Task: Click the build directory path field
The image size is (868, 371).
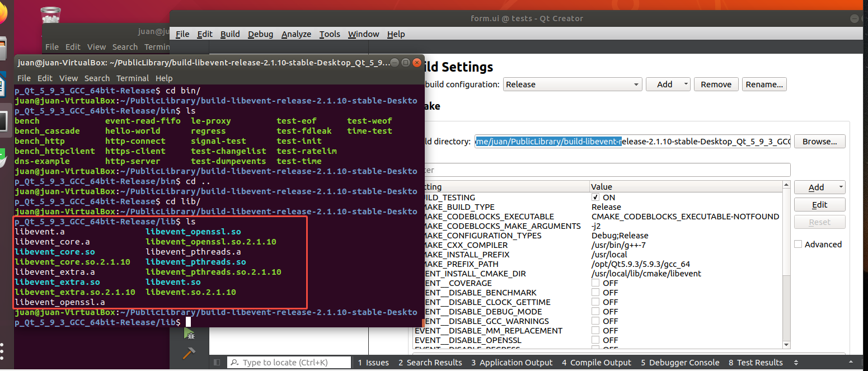Action: (632, 142)
